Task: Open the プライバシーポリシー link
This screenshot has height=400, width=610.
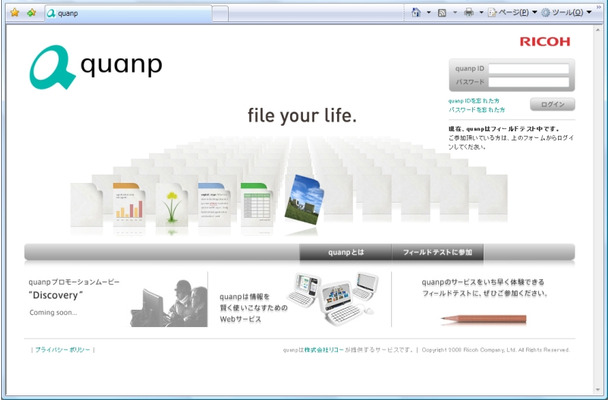Action: (x=63, y=350)
